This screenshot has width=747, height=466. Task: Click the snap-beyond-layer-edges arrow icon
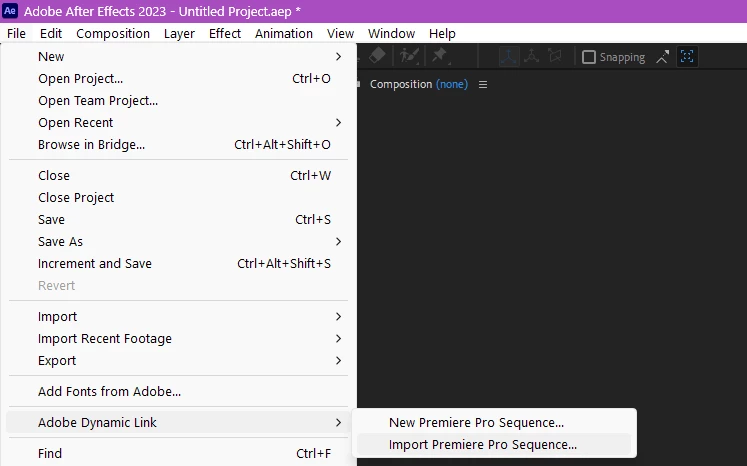pyautogui.click(x=663, y=57)
